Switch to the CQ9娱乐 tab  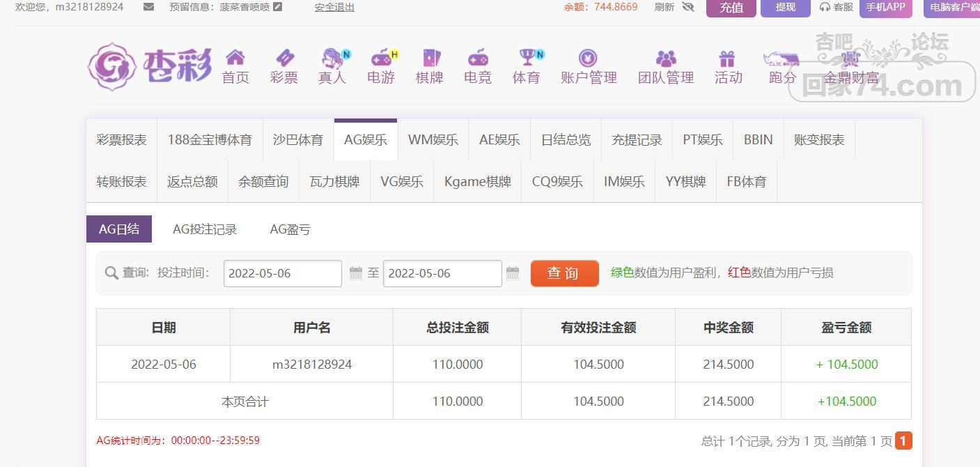pos(557,182)
